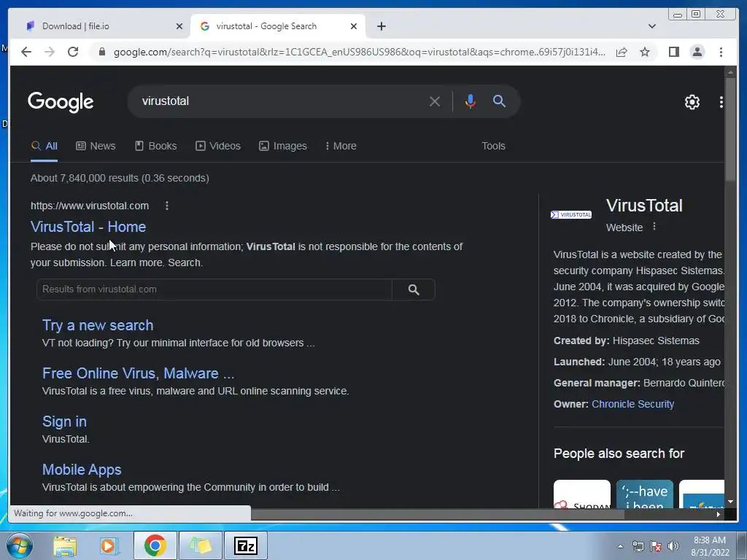This screenshot has width=747, height=560.
Task: Show hidden tray icons arrow
Action: click(620, 546)
